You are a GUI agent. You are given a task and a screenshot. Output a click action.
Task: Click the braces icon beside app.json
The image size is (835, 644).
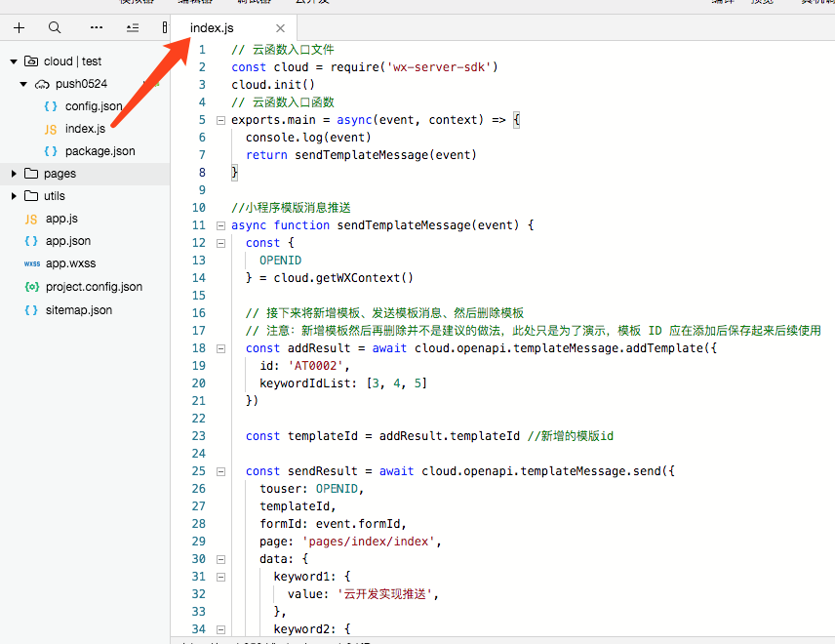coord(31,241)
